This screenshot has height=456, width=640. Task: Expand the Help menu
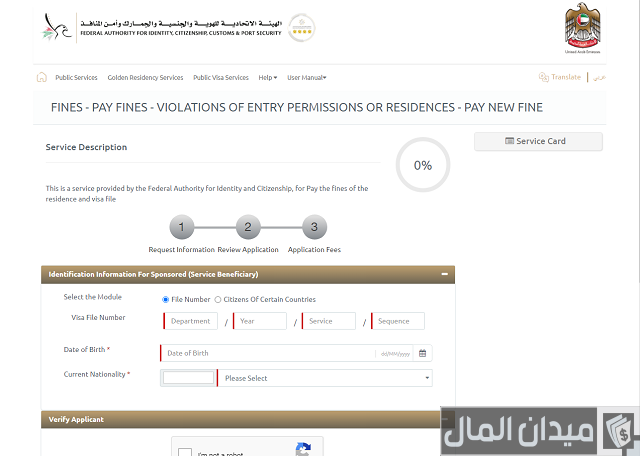pos(268,78)
